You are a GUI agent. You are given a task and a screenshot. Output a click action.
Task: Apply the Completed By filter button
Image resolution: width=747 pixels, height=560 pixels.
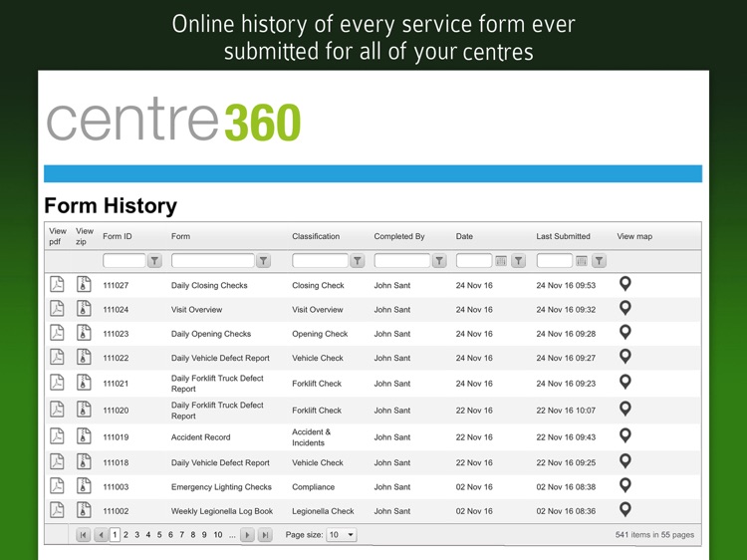pos(439,261)
